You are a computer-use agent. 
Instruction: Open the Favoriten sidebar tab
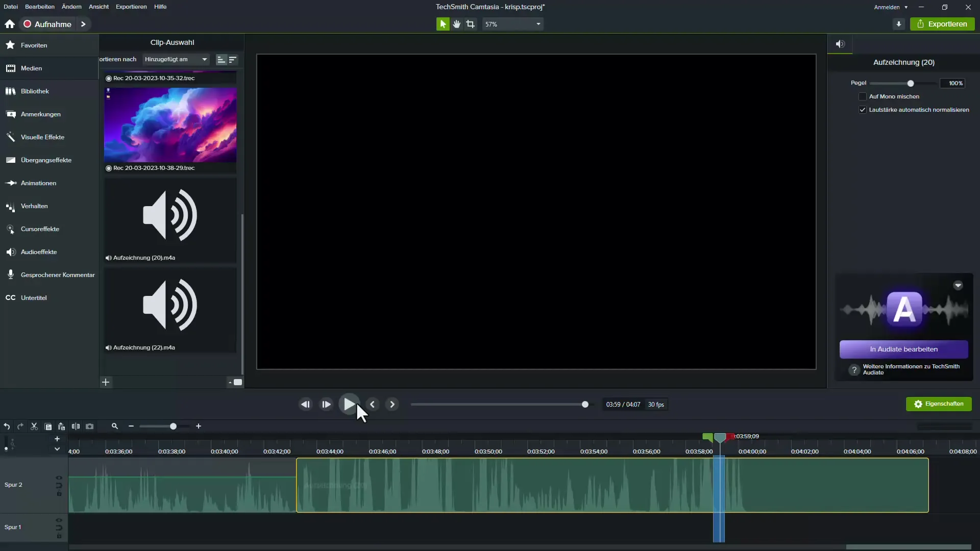[49, 45]
